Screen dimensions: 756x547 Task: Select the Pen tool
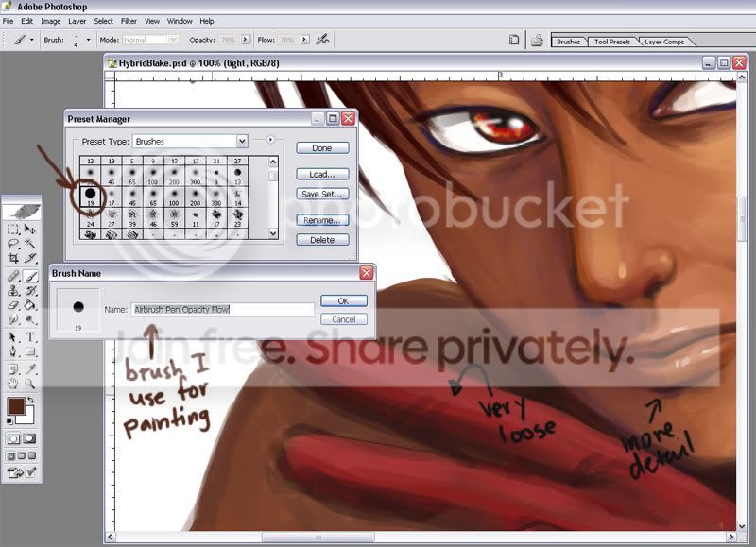click(13, 351)
